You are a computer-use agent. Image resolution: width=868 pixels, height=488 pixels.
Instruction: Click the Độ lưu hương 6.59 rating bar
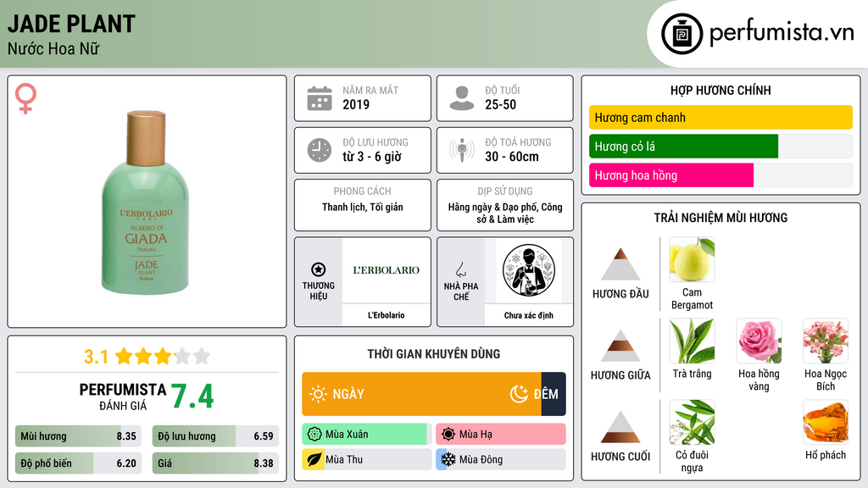click(215, 436)
